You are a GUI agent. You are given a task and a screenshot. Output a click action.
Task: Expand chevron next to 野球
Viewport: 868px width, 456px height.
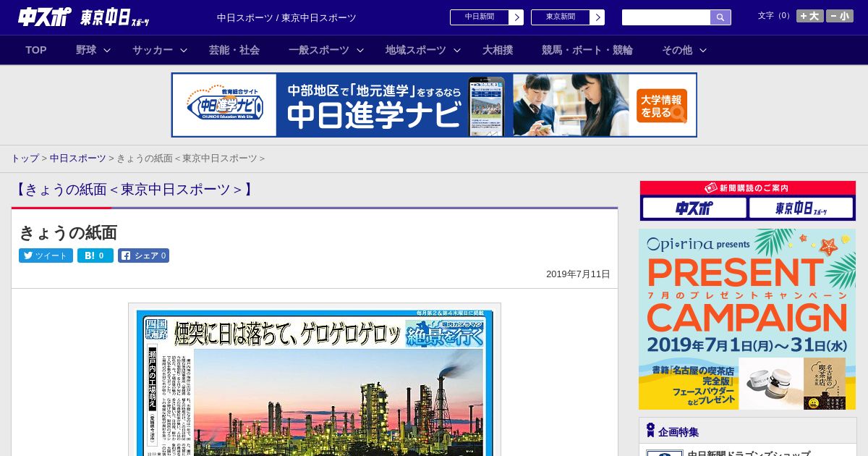[107, 50]
